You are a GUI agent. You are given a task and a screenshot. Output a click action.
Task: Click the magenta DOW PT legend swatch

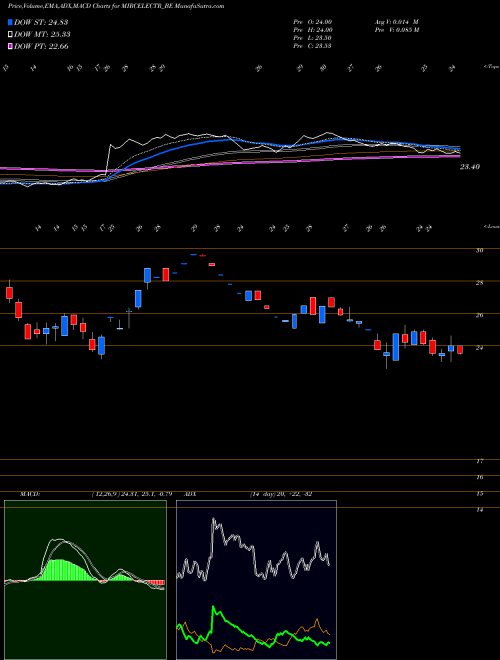pyautogui.click(x=11, y=46)
